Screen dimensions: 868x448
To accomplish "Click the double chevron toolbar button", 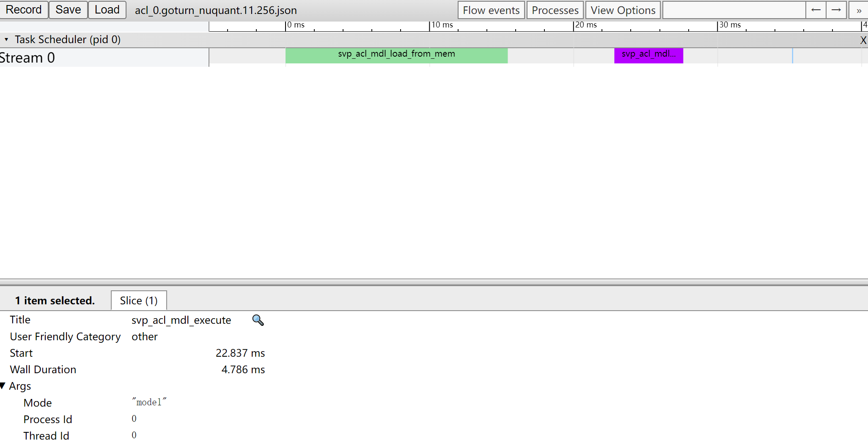I will pyautogui.click(x=859, y=10).
